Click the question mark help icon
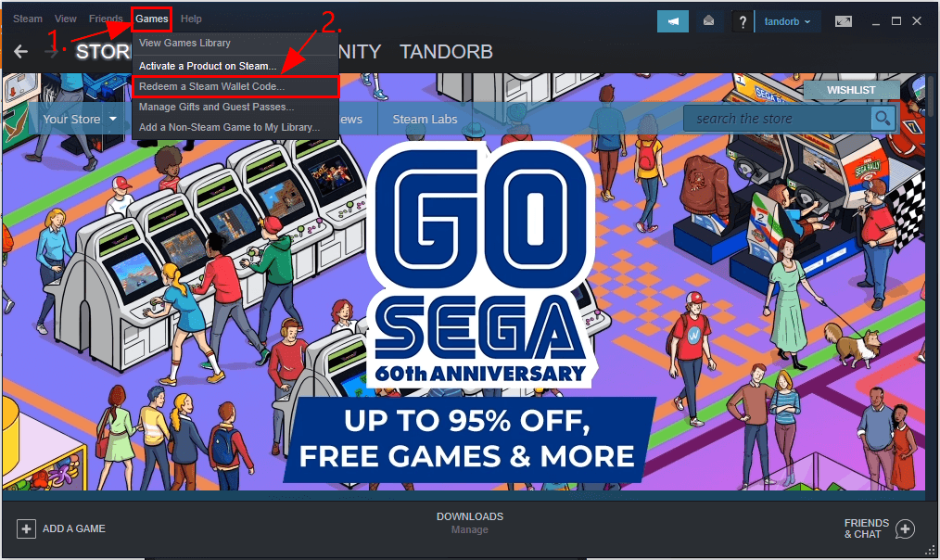940x560 pixels. click(743, 21)
